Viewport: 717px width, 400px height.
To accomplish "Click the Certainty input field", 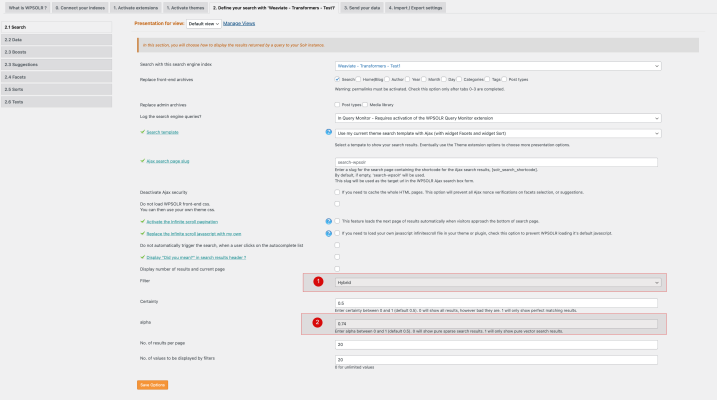I will pos(496,303).
